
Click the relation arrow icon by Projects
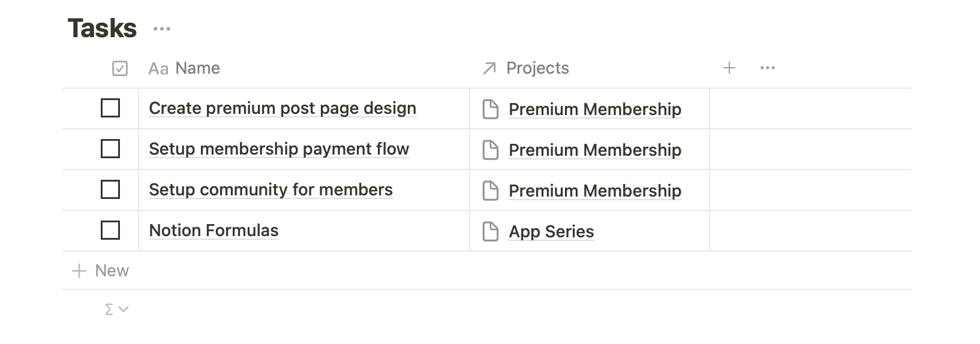point(489,69)
